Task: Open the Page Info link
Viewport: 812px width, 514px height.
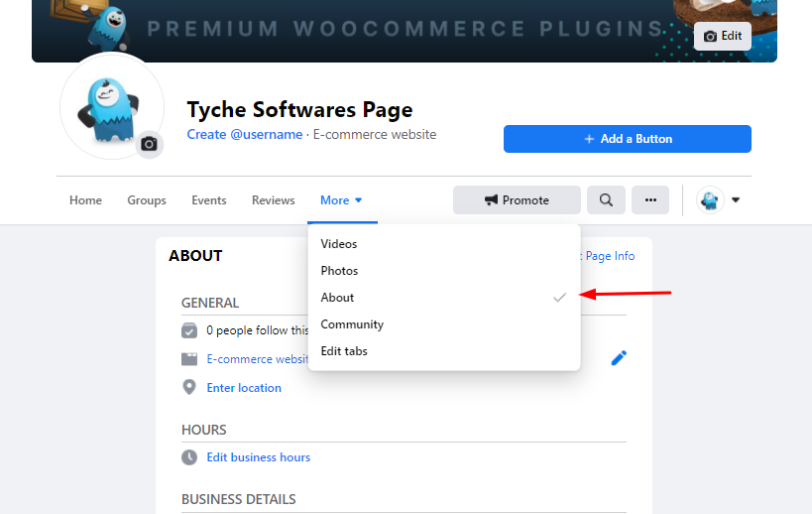Action: click(x=610, y=256)
